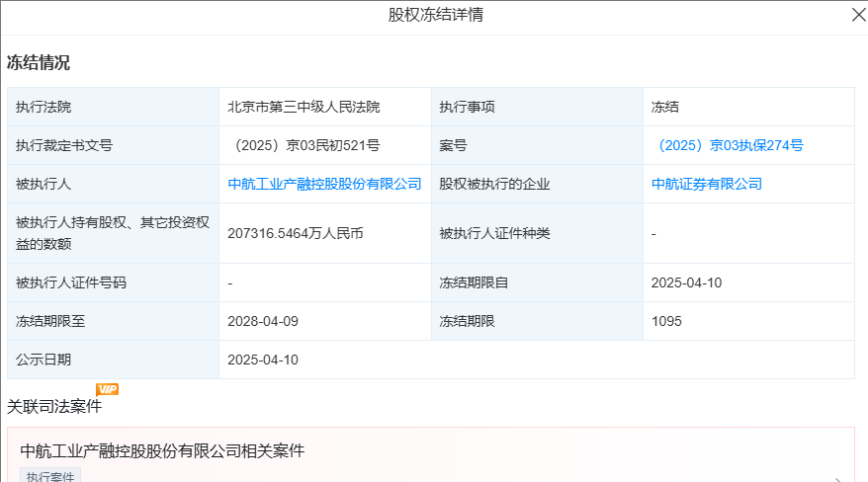Image resolution: width=868 pixels, height=482 pixels.
Task: Select court name 北京市第三中级人民法院
Action: (x=304, y=107)
